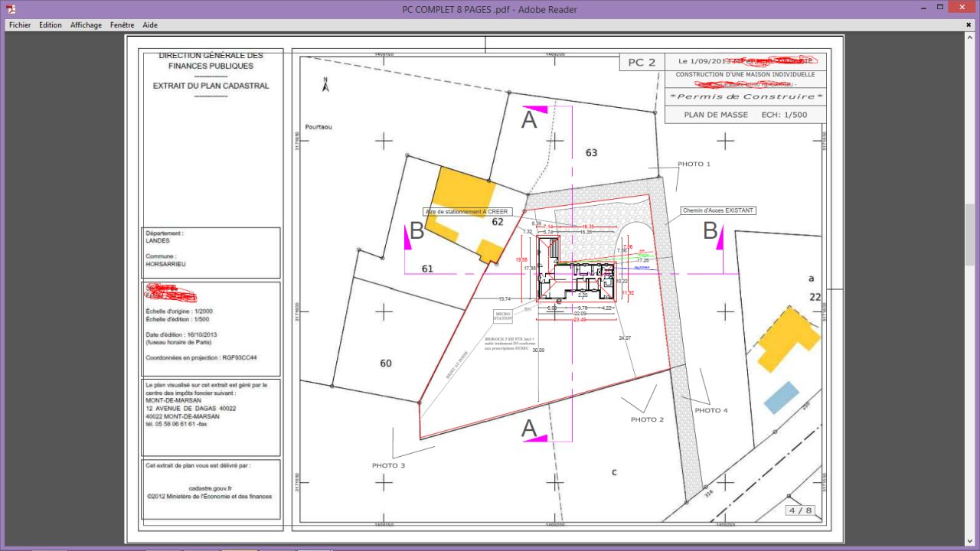
Task: Click the "PC 2" label box
Action: point(642,63)
